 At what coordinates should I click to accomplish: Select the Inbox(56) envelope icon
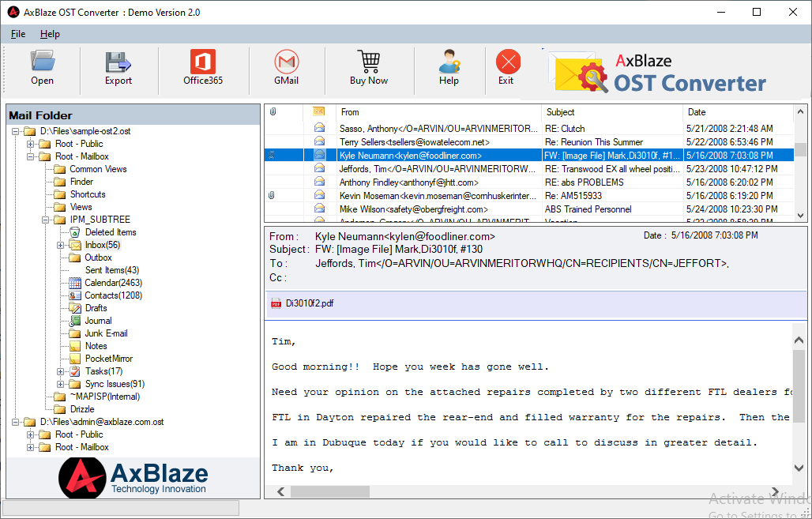75,245
